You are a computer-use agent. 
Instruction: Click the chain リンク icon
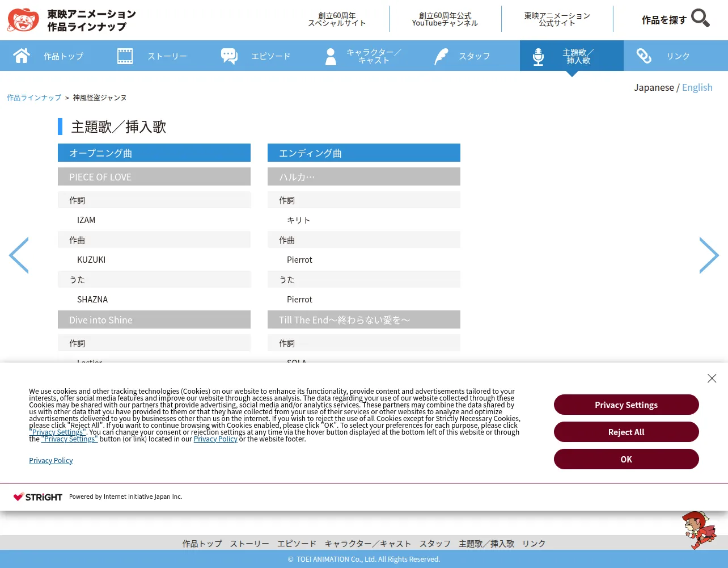pos(644,56)
